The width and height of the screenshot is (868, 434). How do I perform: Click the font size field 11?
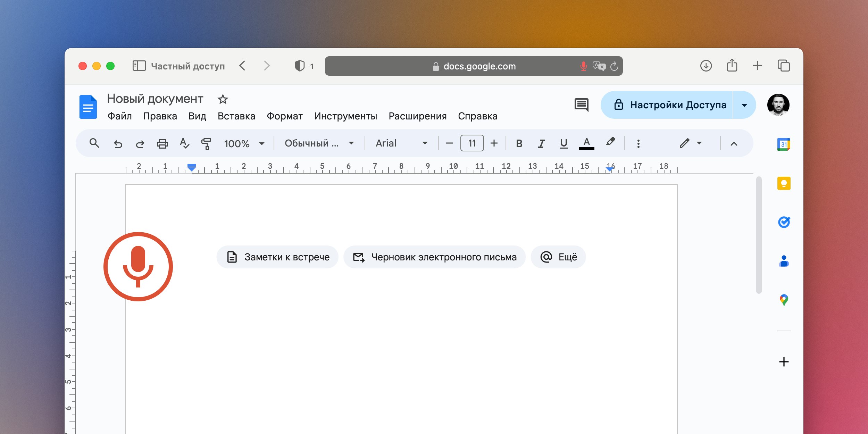(x=472, y=143)
